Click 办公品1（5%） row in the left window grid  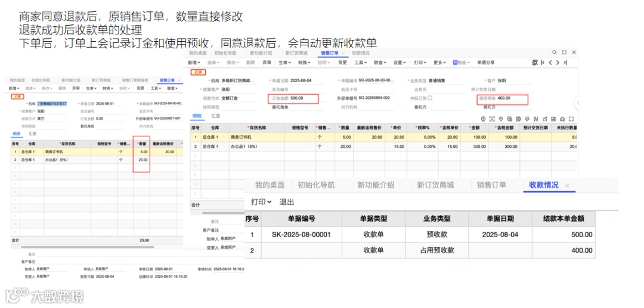pos(97,160)
